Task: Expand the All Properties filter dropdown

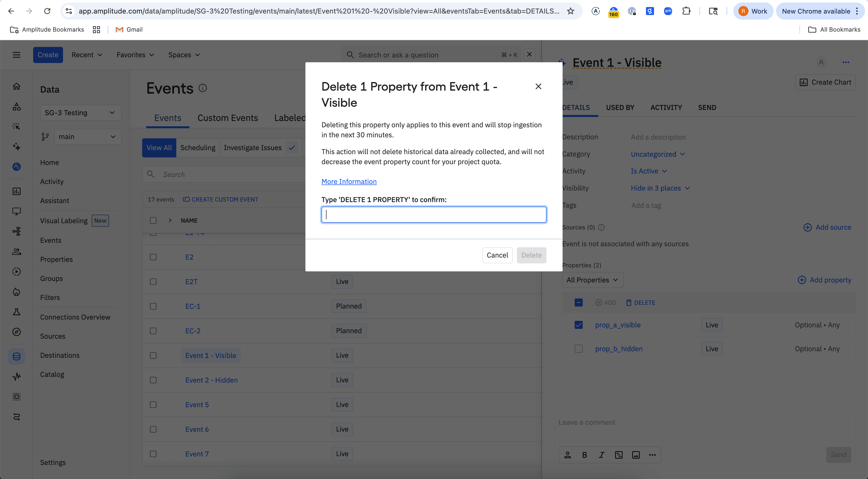Action: (x=592, y=280)
